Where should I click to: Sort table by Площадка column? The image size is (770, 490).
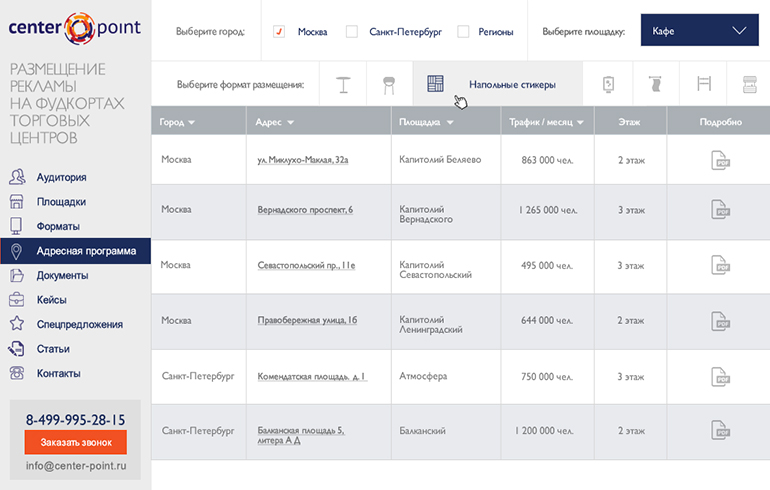[426, 122]
